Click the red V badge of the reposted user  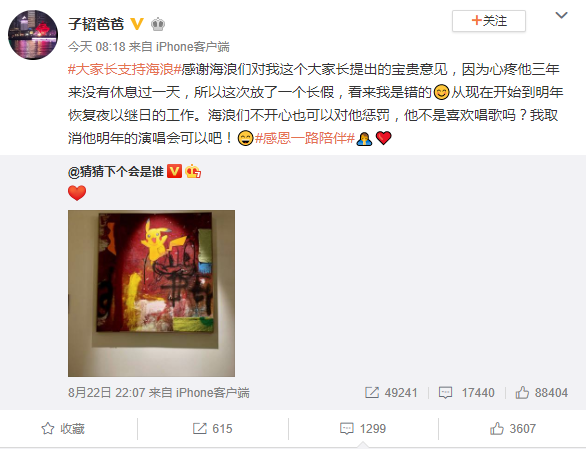[174, 171]
